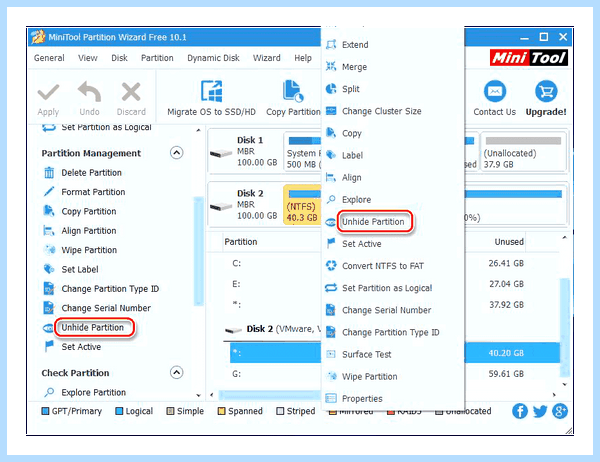Click the Discard X icon
The image size is (600, 462).
131,92
